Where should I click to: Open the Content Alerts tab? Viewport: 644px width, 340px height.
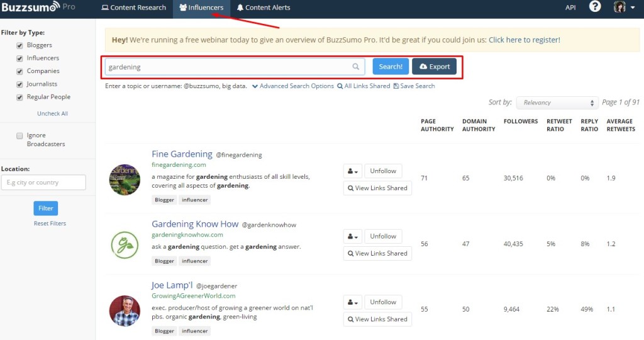coord(264,8)
